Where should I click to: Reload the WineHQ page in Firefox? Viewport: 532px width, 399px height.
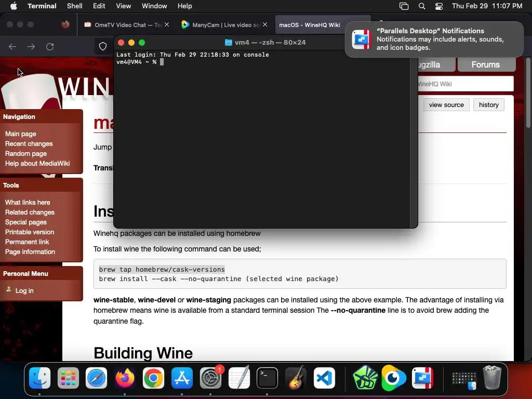50,46
